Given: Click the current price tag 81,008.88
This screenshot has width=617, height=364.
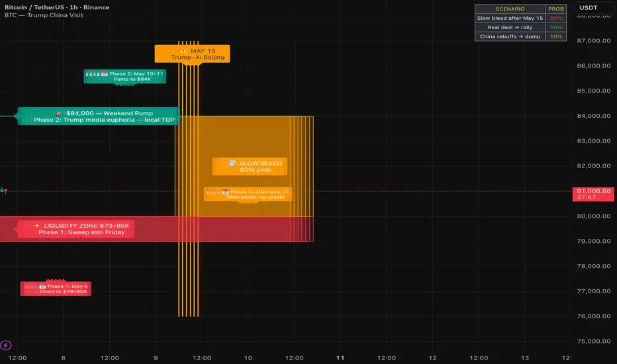Looking at the screenshot, I should click(593, 194).
